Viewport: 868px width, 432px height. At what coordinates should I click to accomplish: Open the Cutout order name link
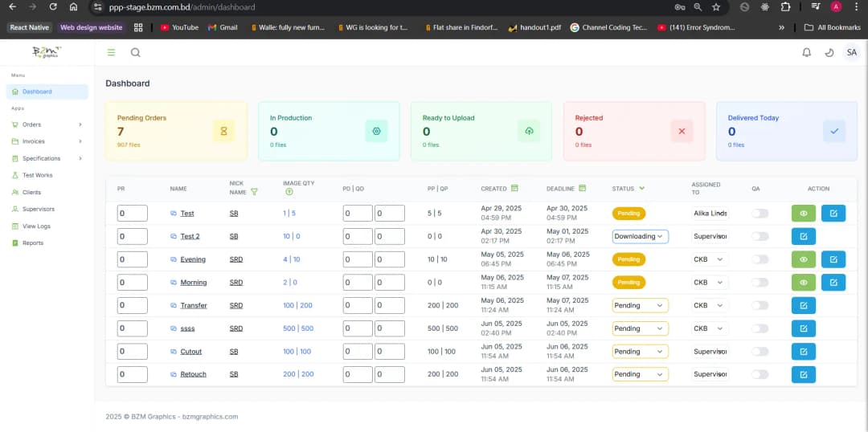(x=191, y=351)
